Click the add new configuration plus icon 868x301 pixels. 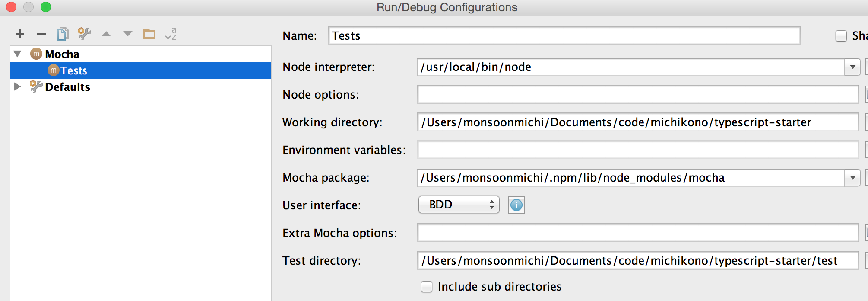pos(20,34)
